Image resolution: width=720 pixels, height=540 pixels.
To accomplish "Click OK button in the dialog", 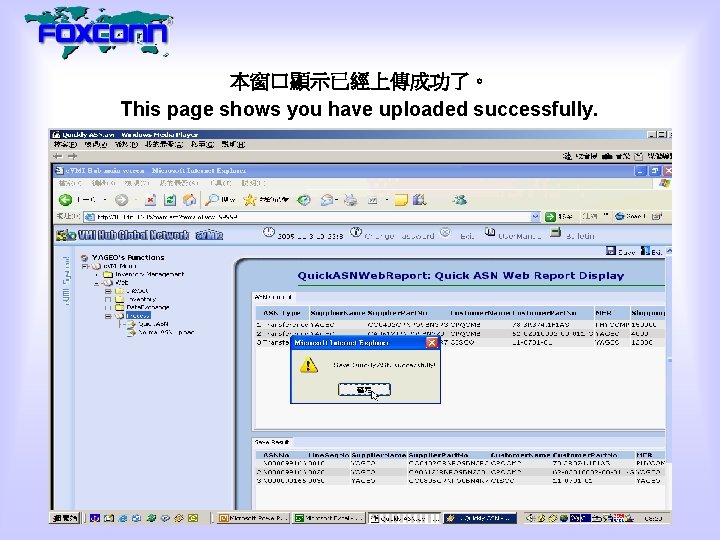I will 364,389.
